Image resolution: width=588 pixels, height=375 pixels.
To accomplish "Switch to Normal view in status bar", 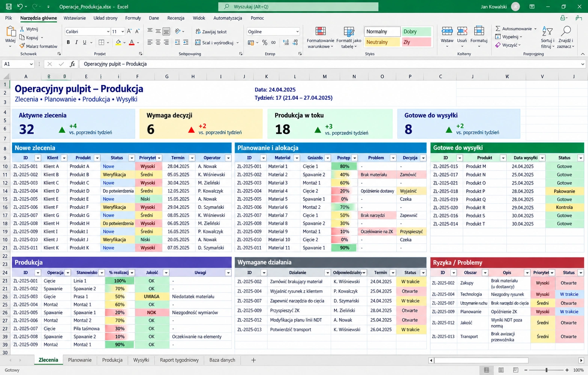I will pos(487,370).
